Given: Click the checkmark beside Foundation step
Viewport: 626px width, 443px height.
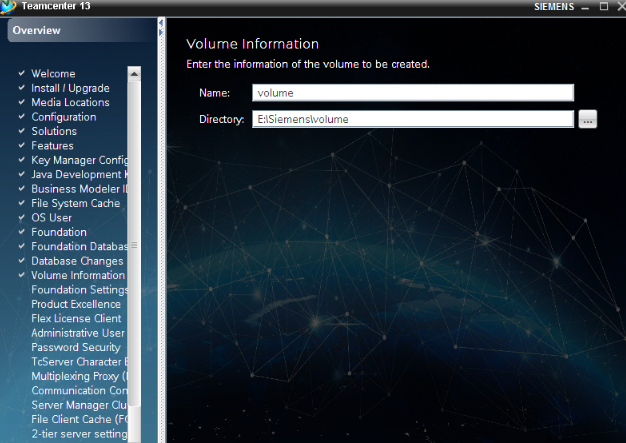Looking at the screenshot, I should click(21, 233).
